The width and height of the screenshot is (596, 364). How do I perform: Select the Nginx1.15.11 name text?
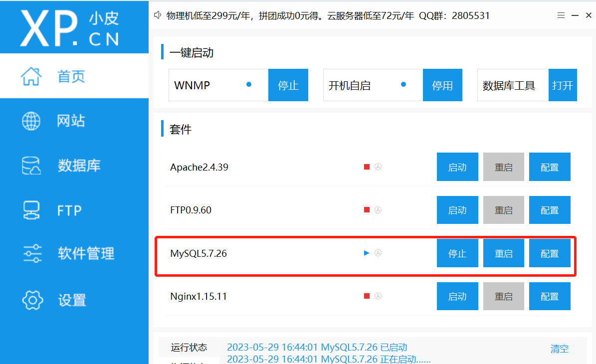(199, 296)
